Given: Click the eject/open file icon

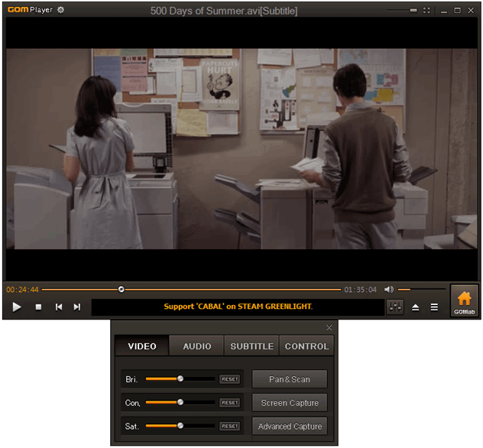Looking at the screenshot, I should coord(415,307).
